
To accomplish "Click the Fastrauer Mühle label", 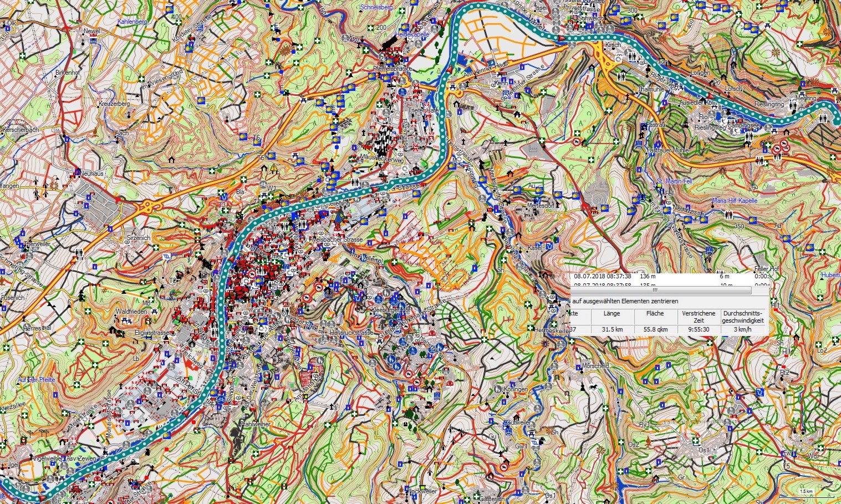I will coord(669,150).
